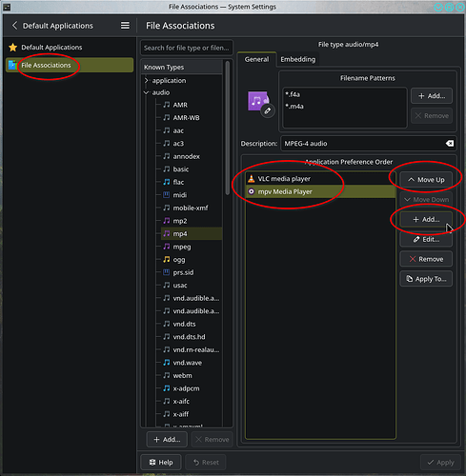Open Help
The image size is (466, 476).
[161, 463]
